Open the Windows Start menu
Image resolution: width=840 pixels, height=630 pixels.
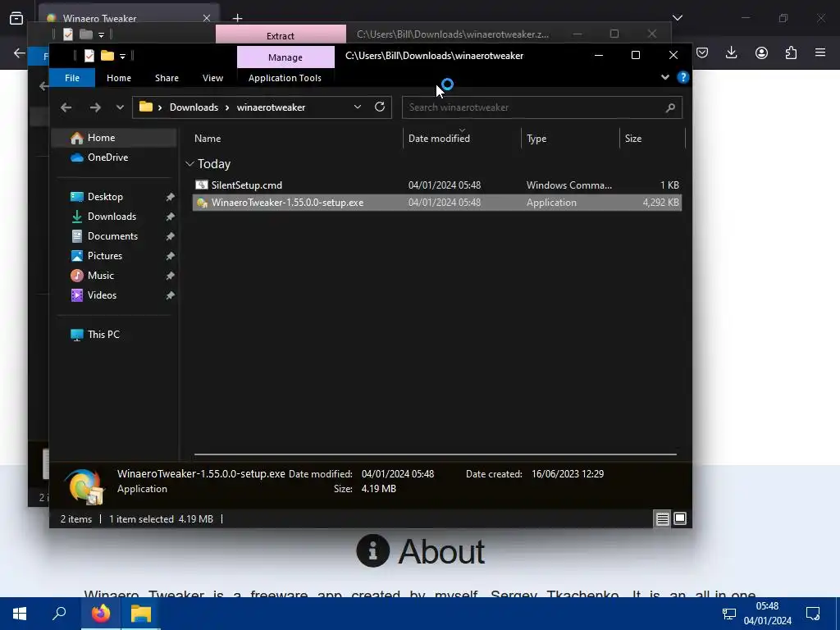point(20,614)
